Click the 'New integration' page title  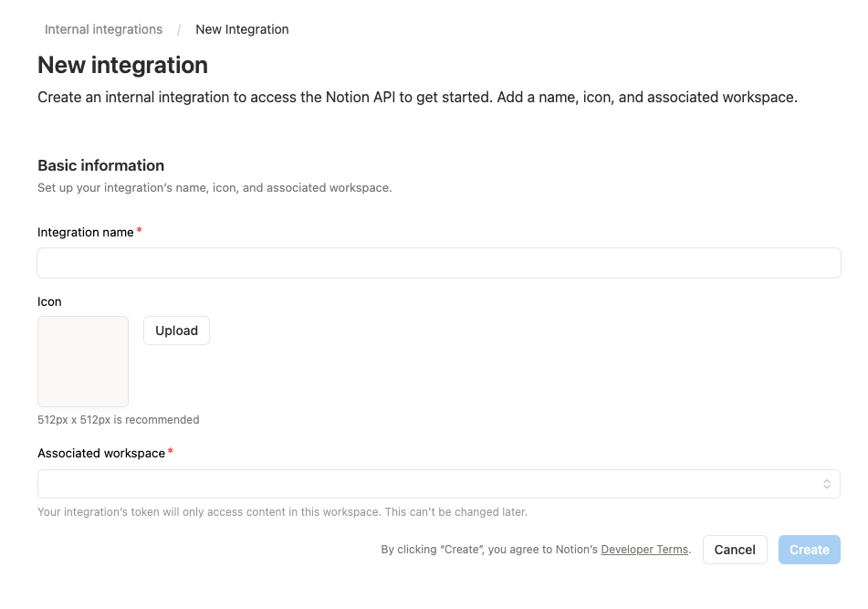tap(123, 66)
